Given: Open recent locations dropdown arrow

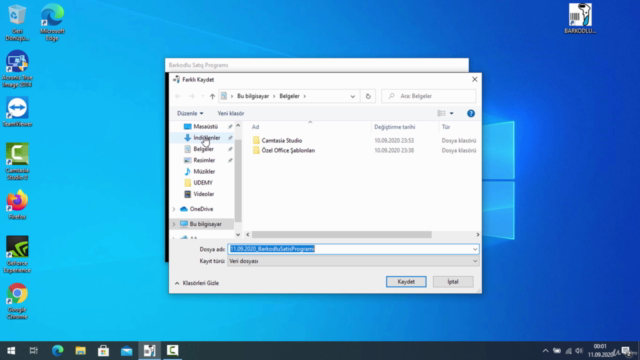Looking at the screenshot, I should (x=202, y=96).
